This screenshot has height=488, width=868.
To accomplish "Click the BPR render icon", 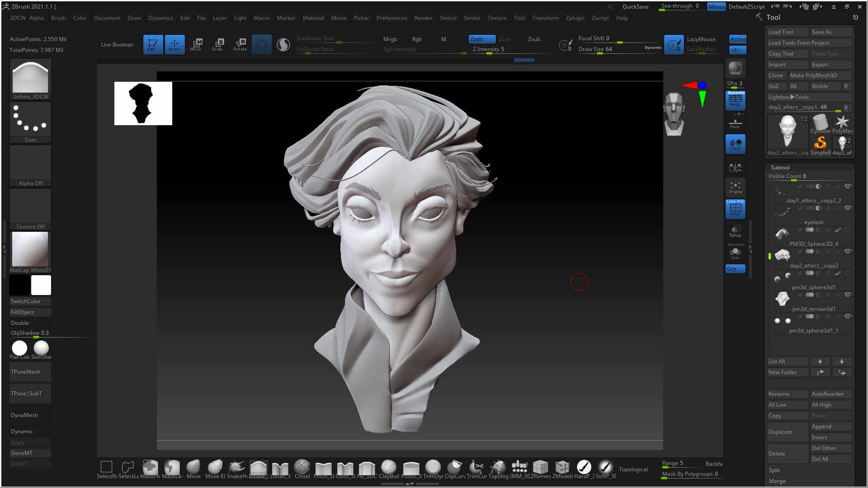I will click(735, 68).
